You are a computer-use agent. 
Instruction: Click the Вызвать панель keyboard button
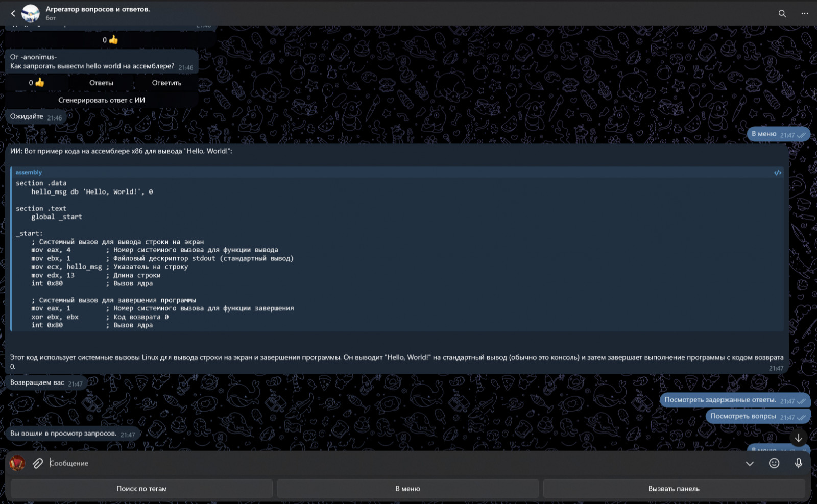674,489
